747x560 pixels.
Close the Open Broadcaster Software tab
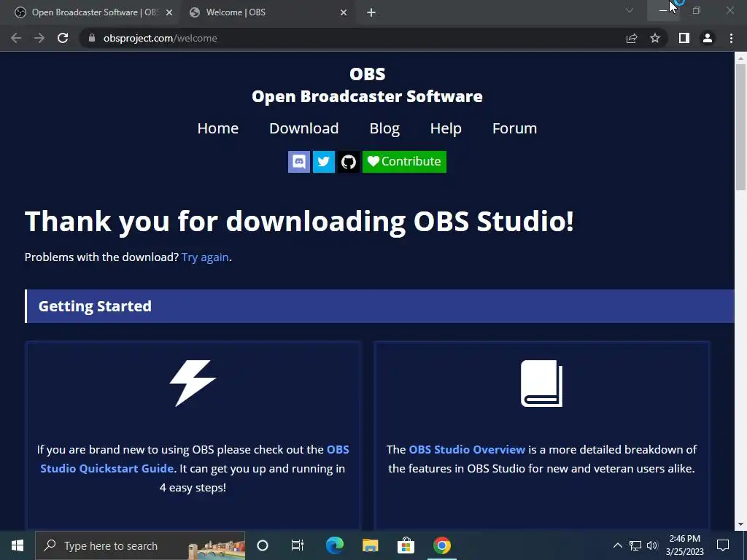point(169,13)
